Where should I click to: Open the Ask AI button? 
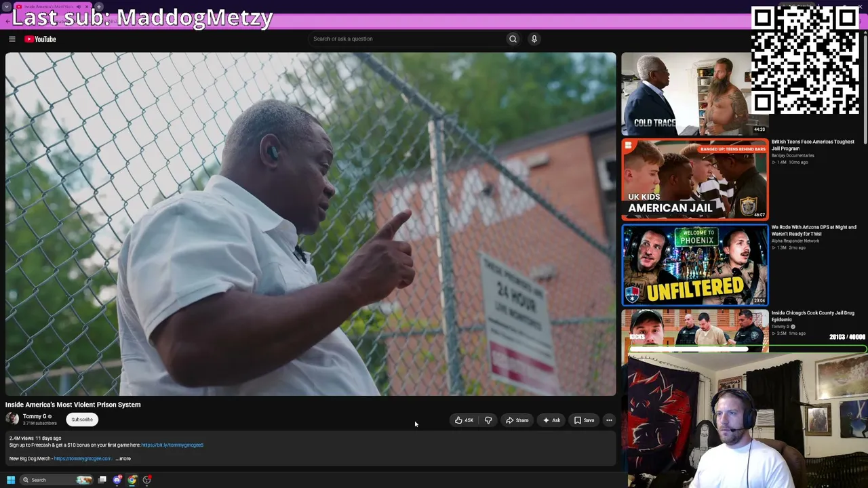pos(551,420)
